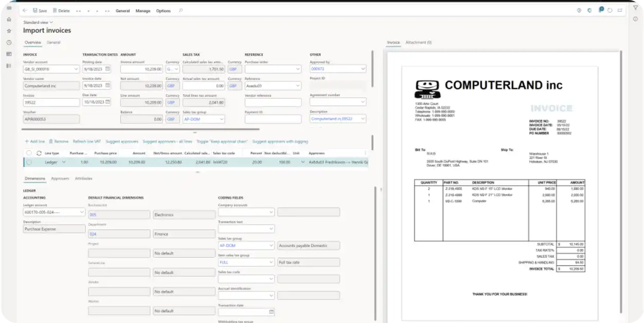644x323 pixels.
Task: Click Refresh line VAT
Action: 87,141
